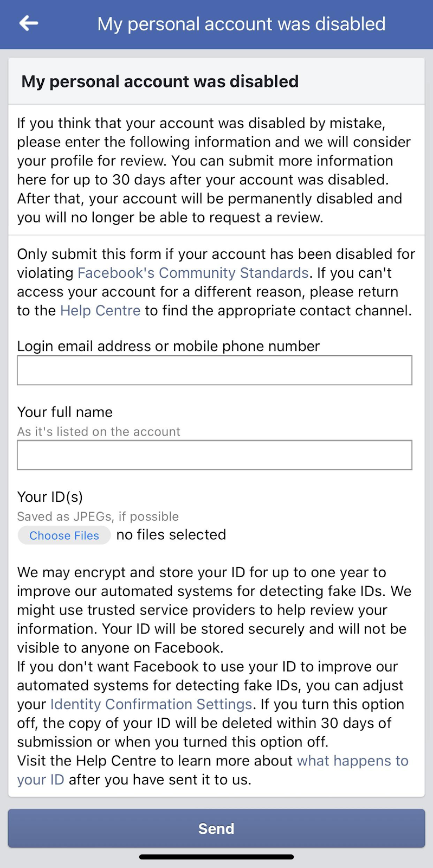Click the 'Saved as JPEGs, if possible' hint
The width and height of the screenshot is (433, 868).
[x=98, y=516]
